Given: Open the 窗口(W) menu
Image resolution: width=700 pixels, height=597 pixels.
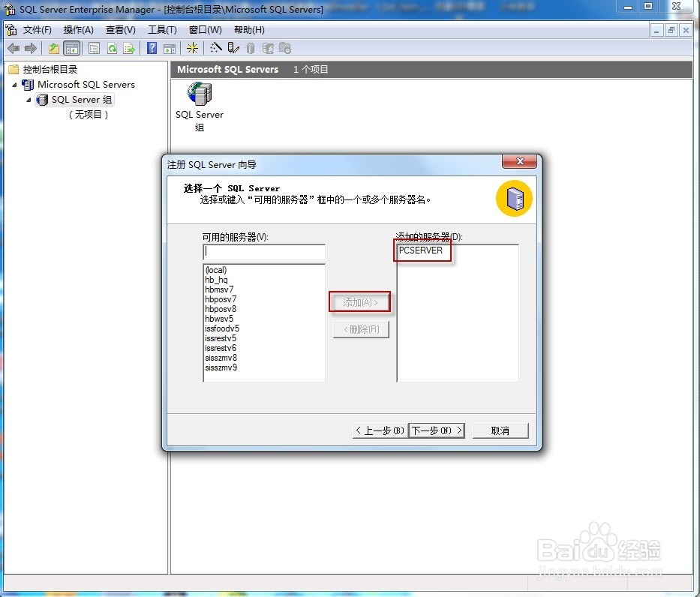Looking at the screenshot, I should tap(206, 30).
